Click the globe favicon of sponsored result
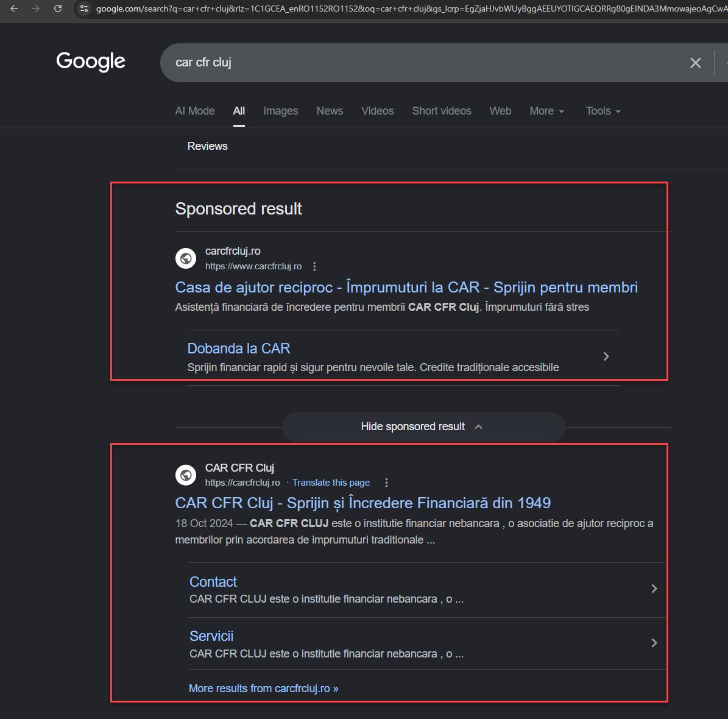728x719 pixels. (186, 258)
